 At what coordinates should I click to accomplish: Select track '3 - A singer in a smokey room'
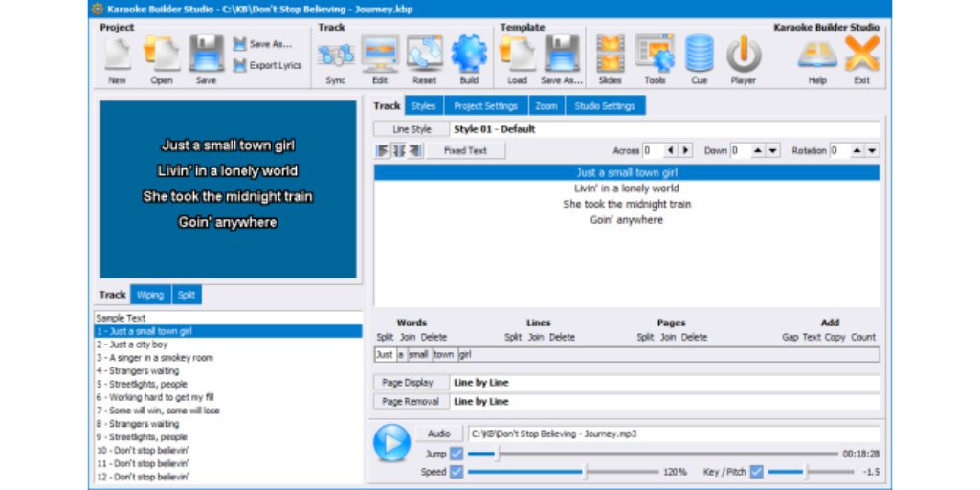pyautogui.click(x=228, y=358)
